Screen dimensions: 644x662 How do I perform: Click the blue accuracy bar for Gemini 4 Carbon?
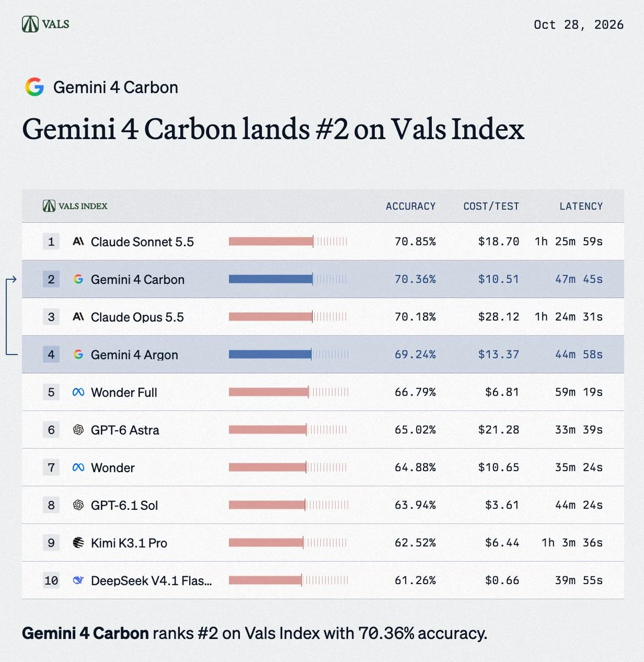271,279
